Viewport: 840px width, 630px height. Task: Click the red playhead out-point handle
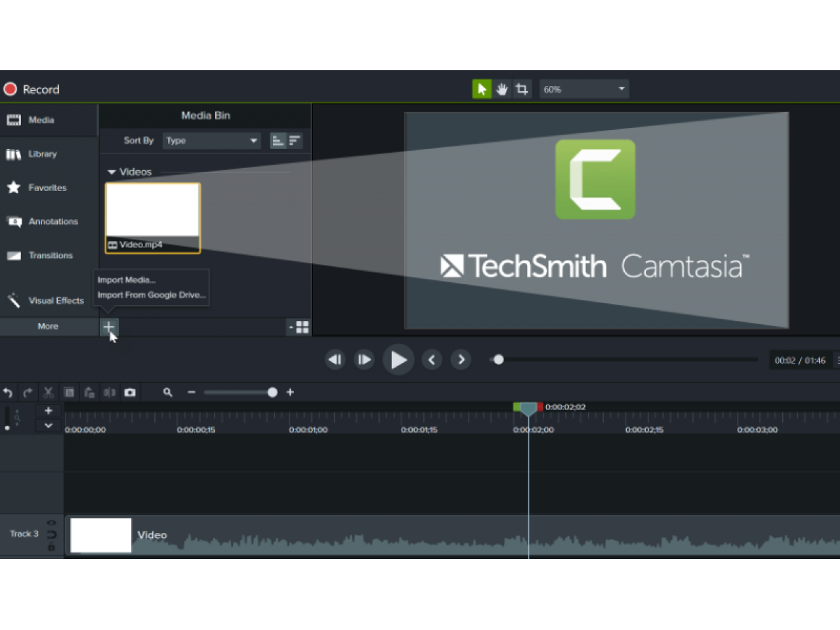(x=540, y=407)
